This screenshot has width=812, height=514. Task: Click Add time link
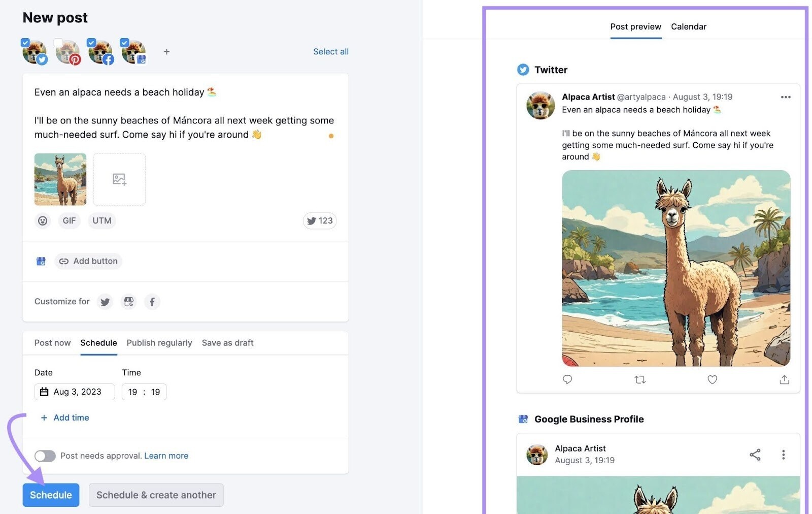pos(65,417)
